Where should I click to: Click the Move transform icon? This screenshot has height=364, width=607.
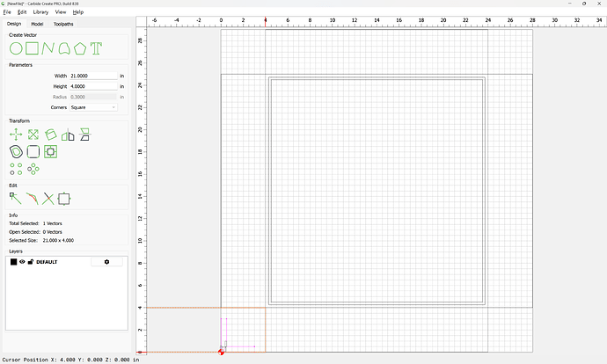(x=16, y=135)
